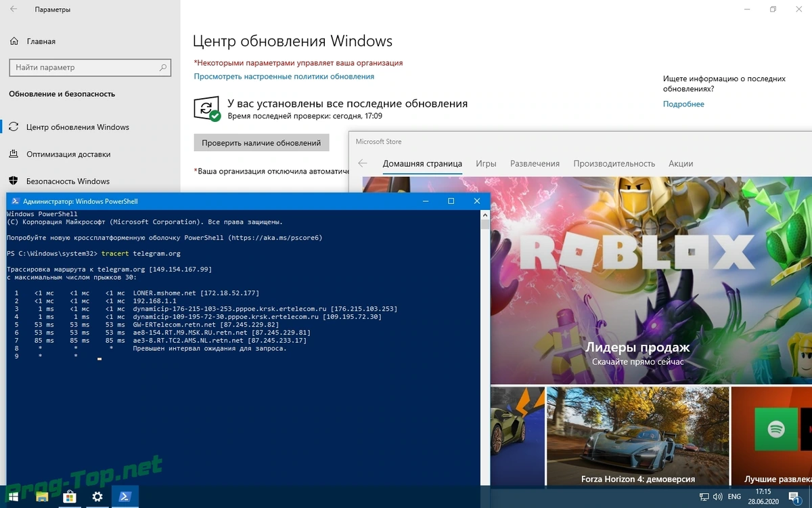Switch to the Акции tab in Microsoft Store

tap(681, 164)
